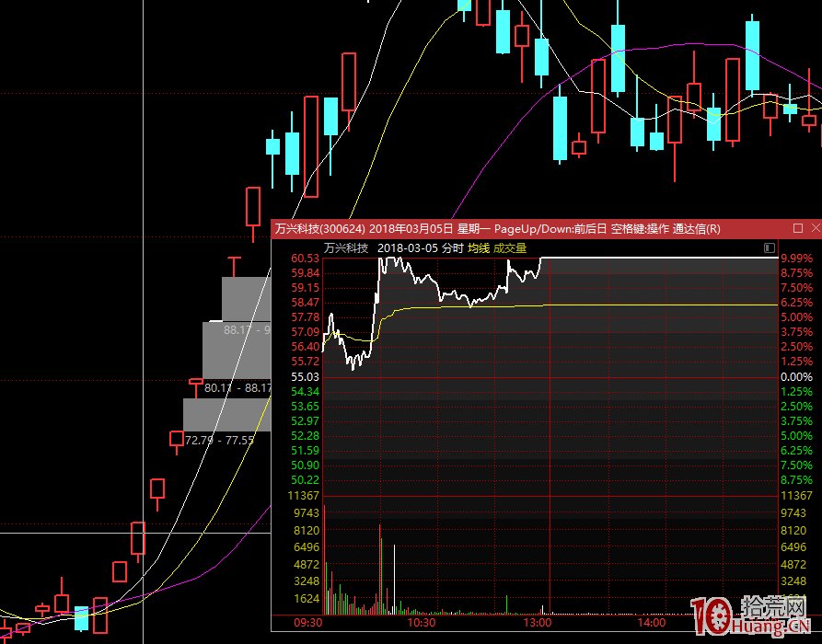
Task: Click the 58.47 price axis label
Action: tap(306, 303)
